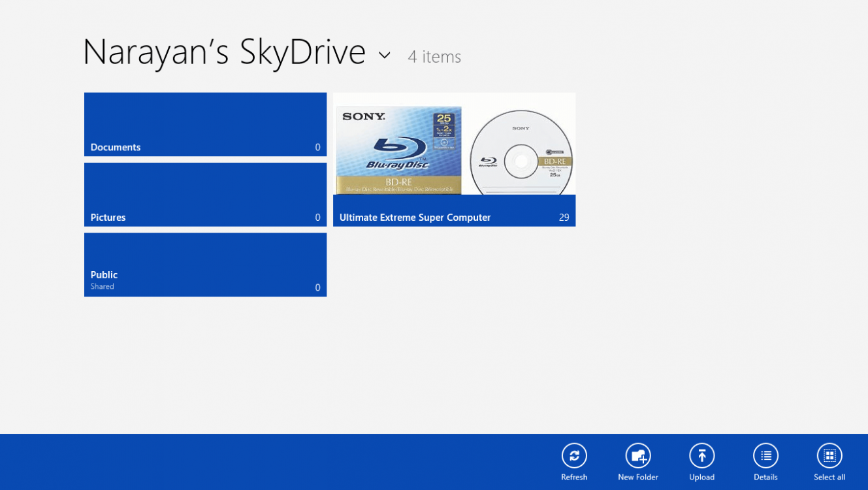Click the Narayan's SkyDrive heading

point(224,52)
